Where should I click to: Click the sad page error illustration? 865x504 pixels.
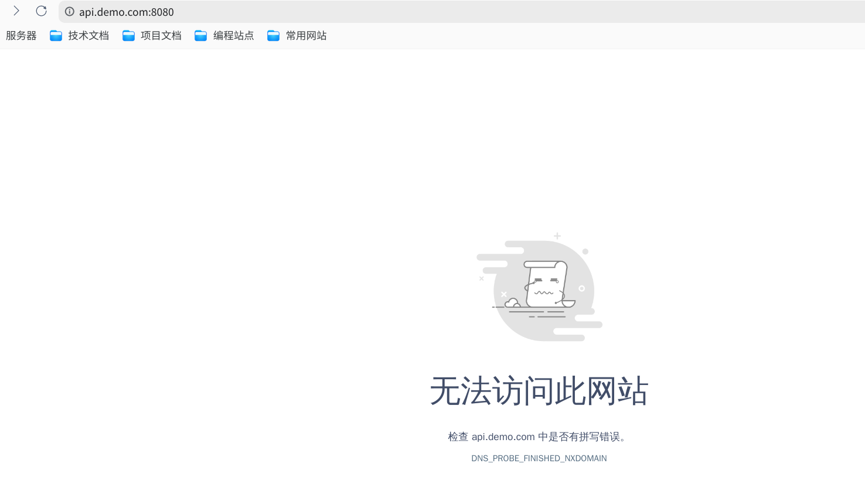(539, 287)
